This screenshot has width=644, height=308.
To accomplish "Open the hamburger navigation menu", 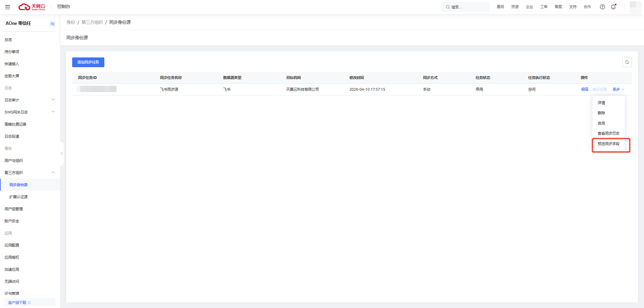I will [x=7, y=7].
